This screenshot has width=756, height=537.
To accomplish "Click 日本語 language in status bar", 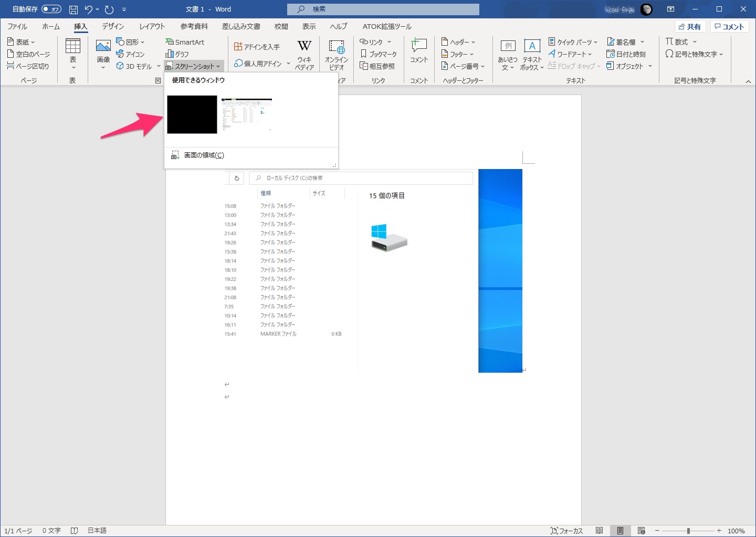I will point(97,531).
